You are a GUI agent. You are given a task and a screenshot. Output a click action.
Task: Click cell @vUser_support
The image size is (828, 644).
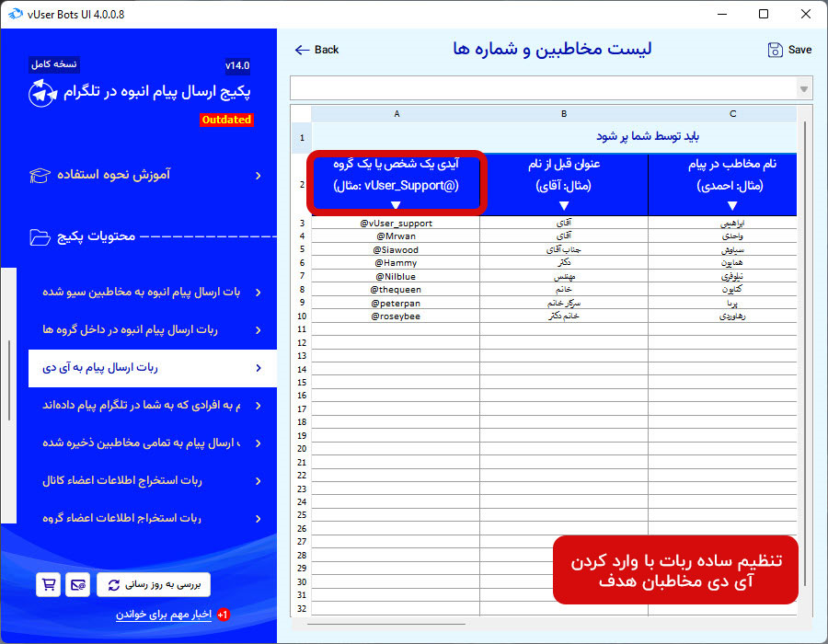click(396, 224)
